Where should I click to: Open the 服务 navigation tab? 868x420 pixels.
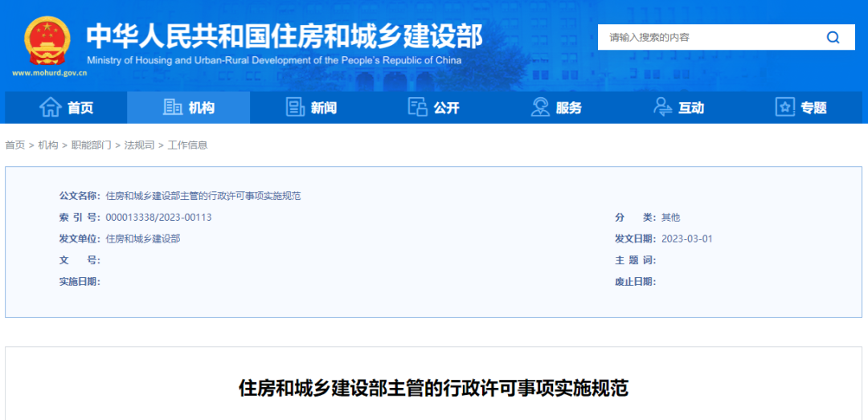click(x=556, y=108)
